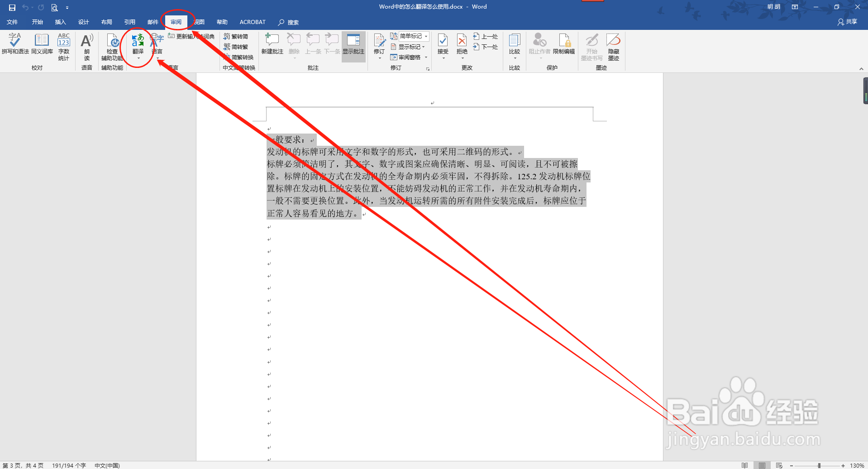Open print preview in the quick access toolbar
Image resolution: width=868 pixels, height=469 pixels.
tap(54, 7)
